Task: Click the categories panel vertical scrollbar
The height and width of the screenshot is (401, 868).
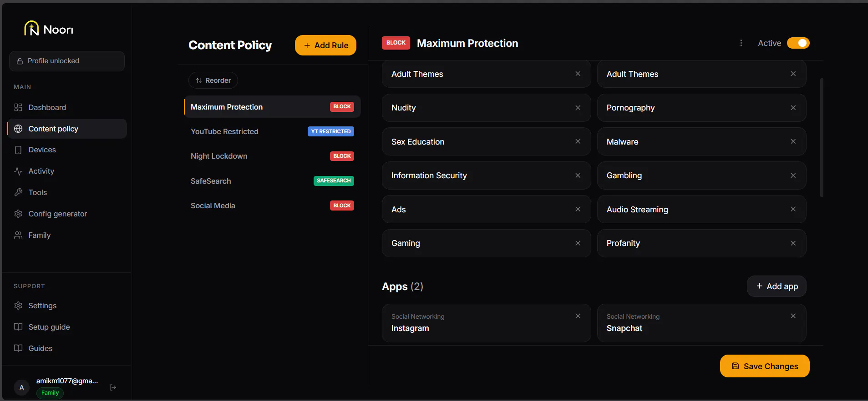Action: 822,138
